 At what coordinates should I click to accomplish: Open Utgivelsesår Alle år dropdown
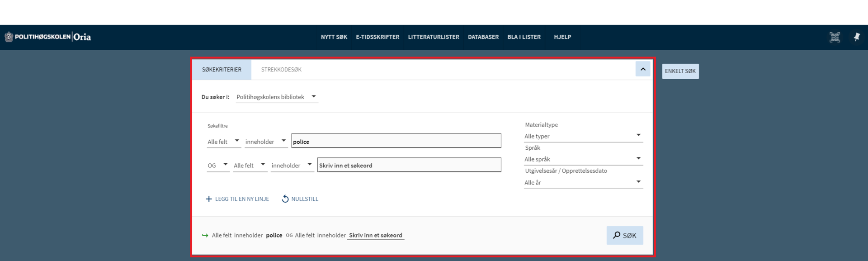click(x=583, y=182)
